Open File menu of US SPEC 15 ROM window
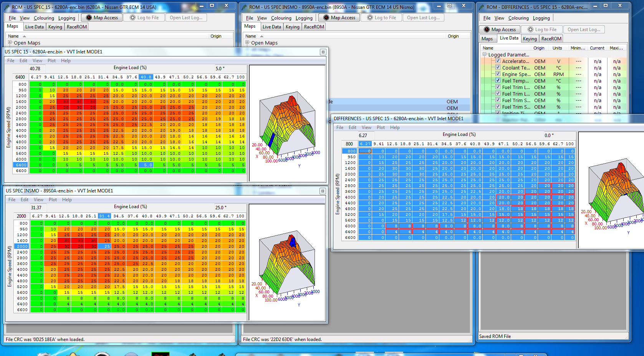This screenshot has height=356, width=644. coord(12,18)
